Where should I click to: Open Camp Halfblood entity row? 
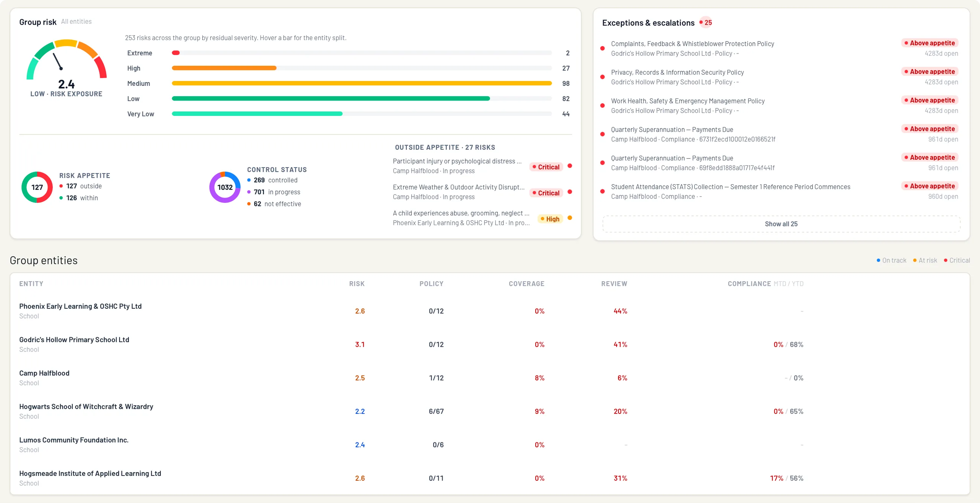click(x=490, y=378)
